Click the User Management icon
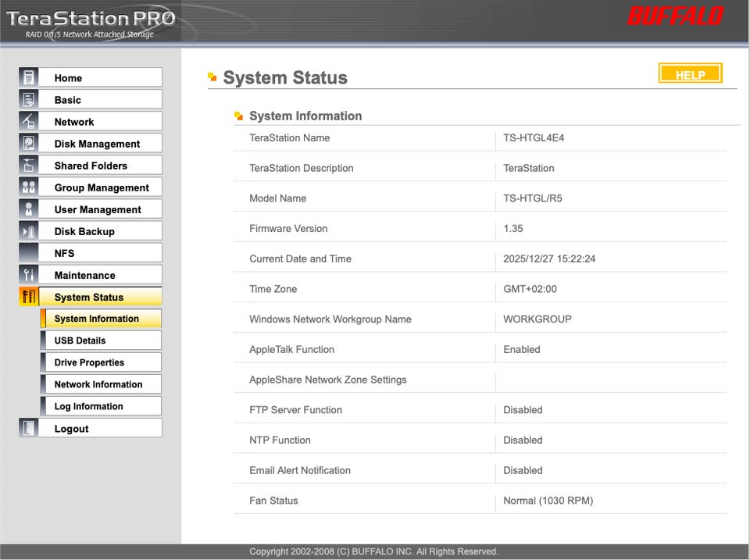The height and width of the screenshot is (560, 750). click(29, 209)
